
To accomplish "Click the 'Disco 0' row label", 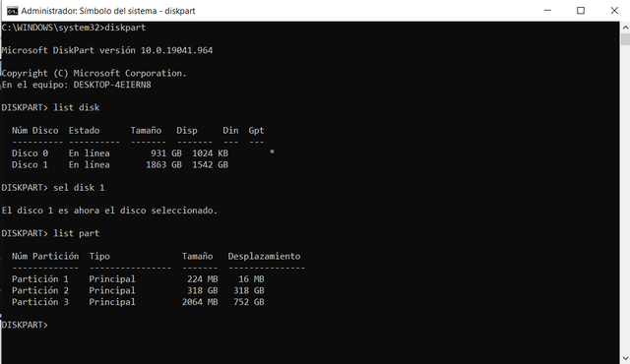I will [30, 153].
